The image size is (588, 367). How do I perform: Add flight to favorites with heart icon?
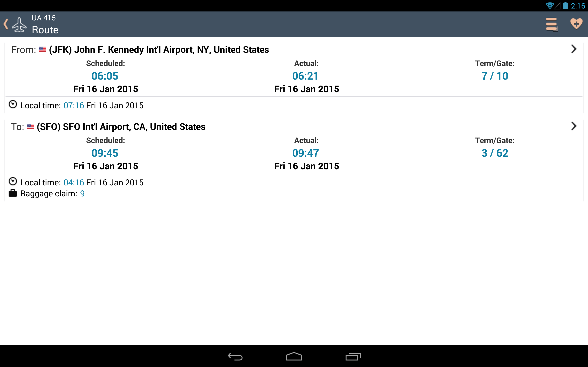coord(576,24)
